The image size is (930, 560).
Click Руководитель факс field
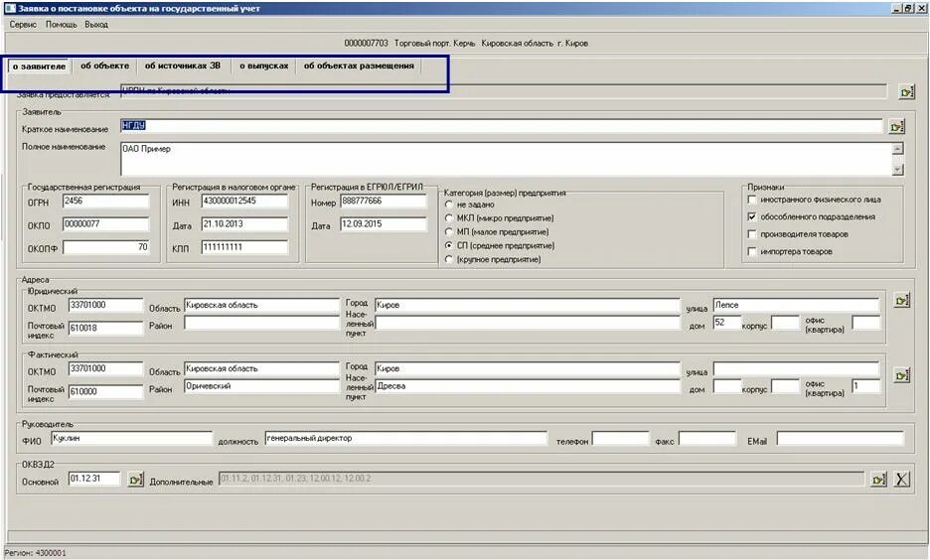[707, 439]
